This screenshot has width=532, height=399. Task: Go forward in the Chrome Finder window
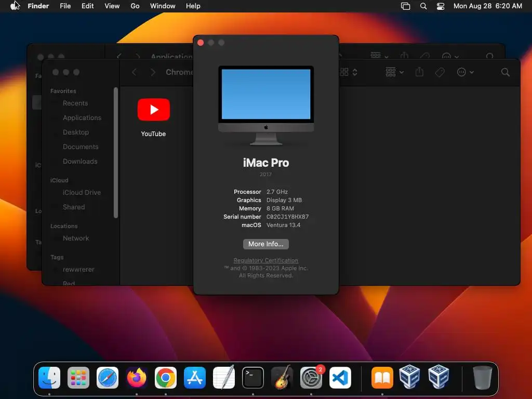153,72
